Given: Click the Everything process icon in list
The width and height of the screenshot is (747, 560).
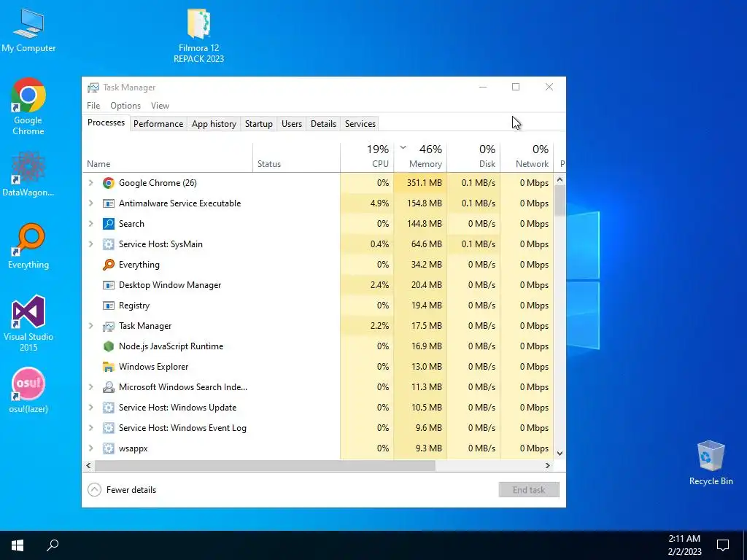Looking at the screenshot, I should click(109, 265).
